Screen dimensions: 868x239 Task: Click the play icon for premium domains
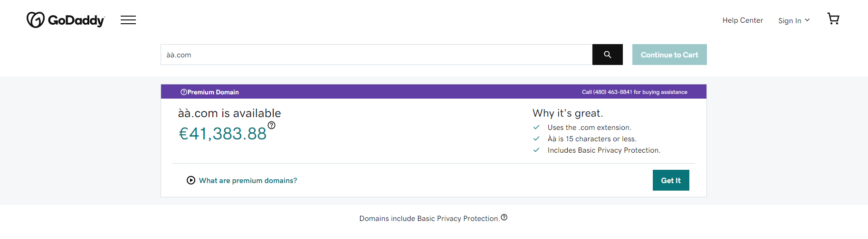tap(191, 180)
